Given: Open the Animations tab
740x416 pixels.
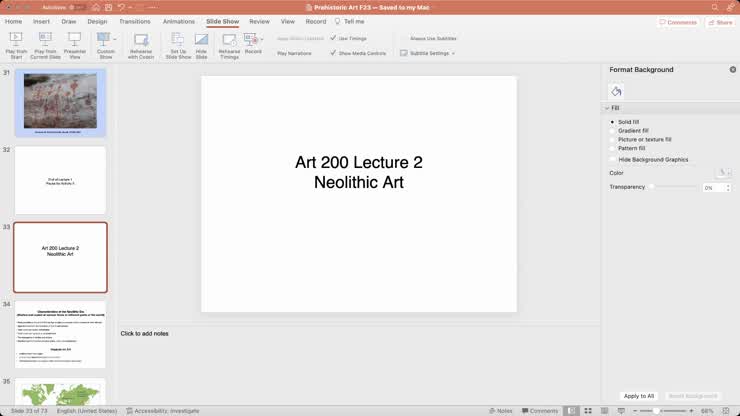Looking at the screenshot, I should click(x=178, y=22).
